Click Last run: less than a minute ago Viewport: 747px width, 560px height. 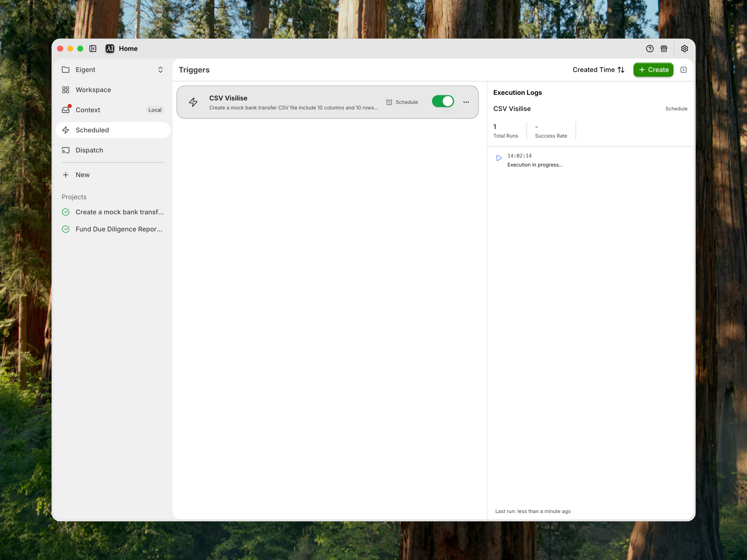point(533,511)
